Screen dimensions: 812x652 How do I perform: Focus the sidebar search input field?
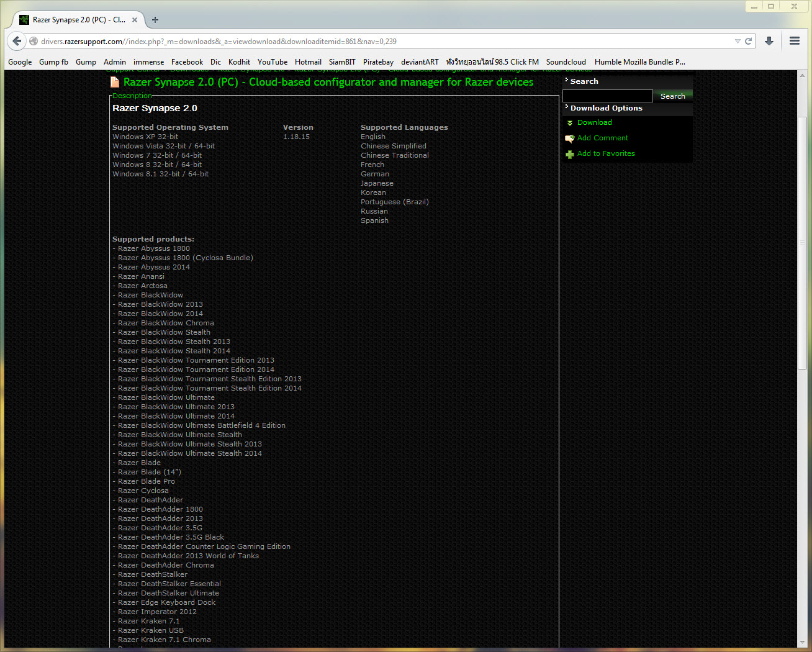607,96
